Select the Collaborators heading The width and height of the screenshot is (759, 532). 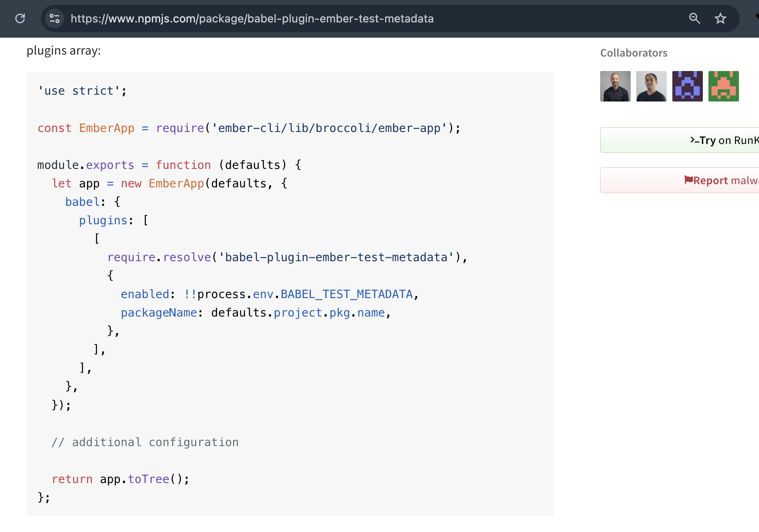coord(633,53)
